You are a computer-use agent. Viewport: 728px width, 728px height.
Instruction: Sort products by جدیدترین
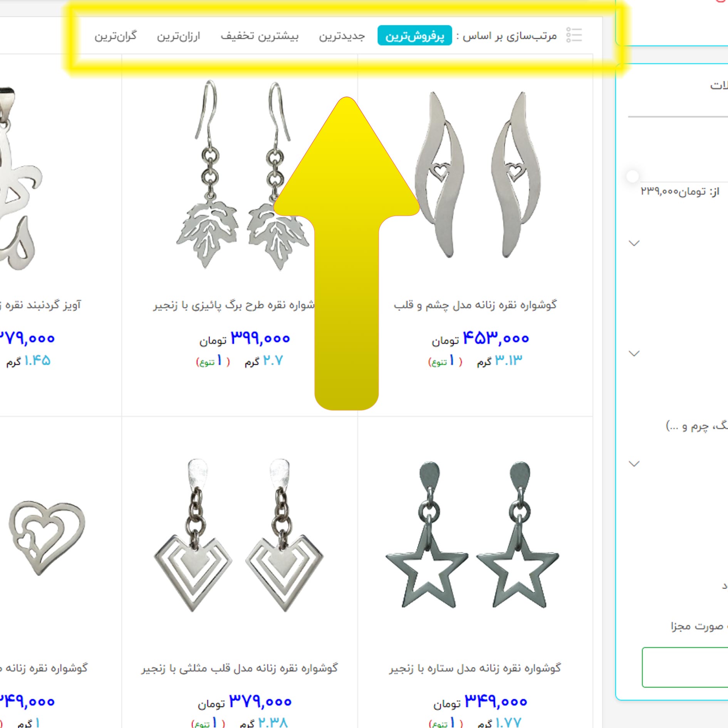(342, 36)
